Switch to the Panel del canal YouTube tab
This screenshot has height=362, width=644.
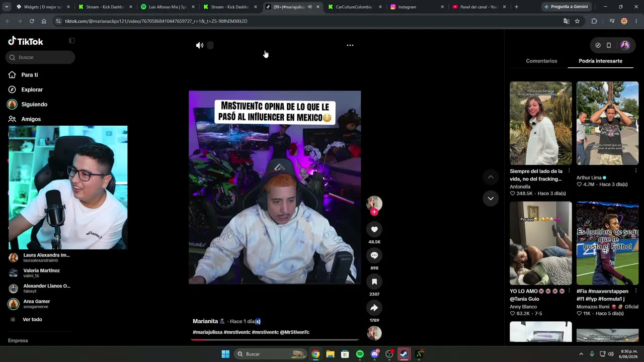[x=479, y=7]
